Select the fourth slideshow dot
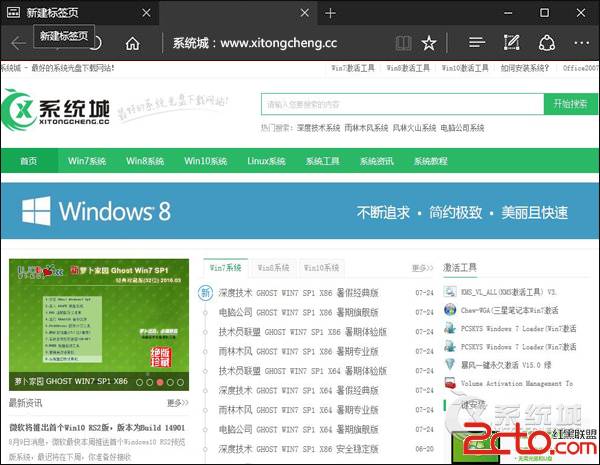 [x=170, y=382]
